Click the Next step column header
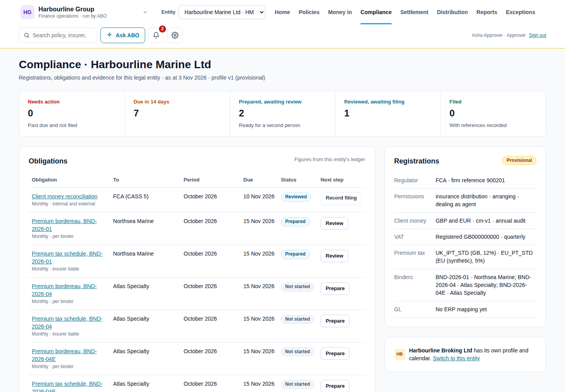 (x=332, y=180)
